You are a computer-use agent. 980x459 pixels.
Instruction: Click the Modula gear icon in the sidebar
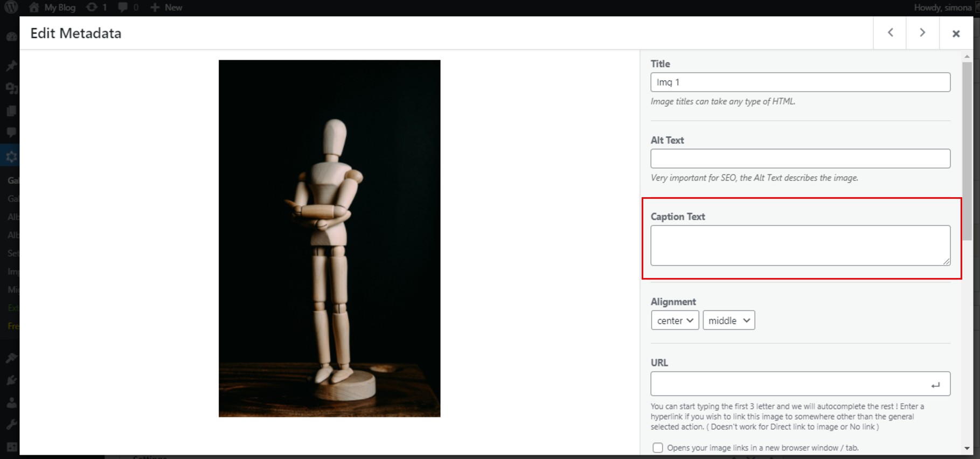(11, 157)
